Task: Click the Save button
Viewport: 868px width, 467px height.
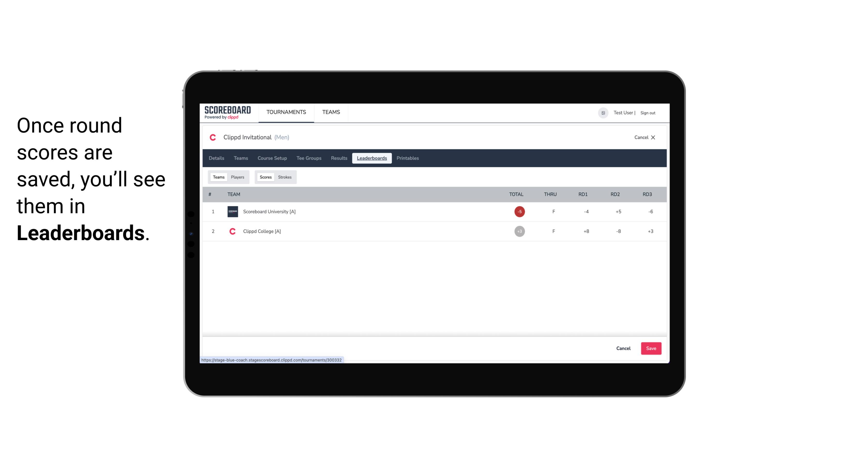Action: (x=650, y=348)
